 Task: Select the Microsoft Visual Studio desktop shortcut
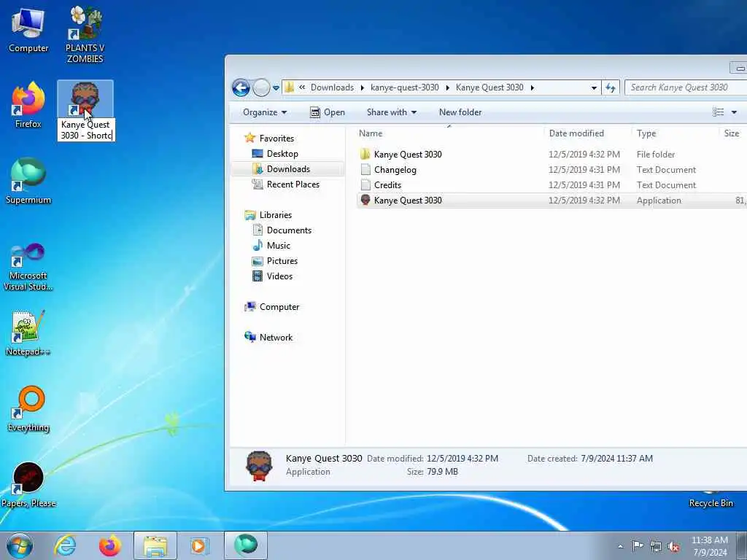28,267
